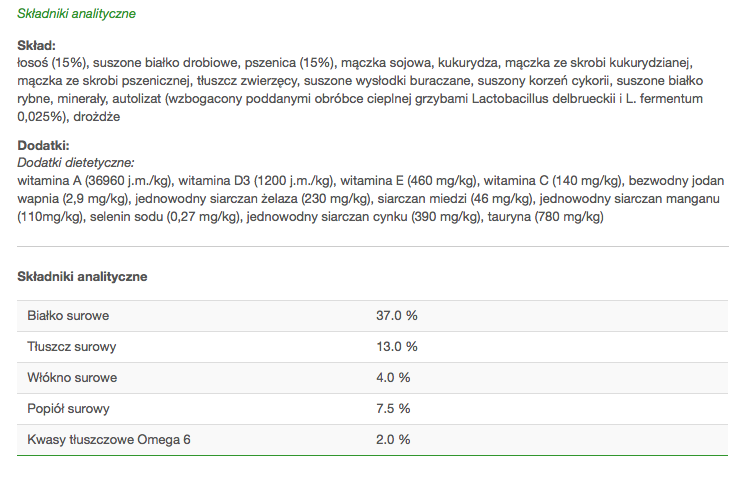Click the 37.0 % protein value

(x=397, y=316)
